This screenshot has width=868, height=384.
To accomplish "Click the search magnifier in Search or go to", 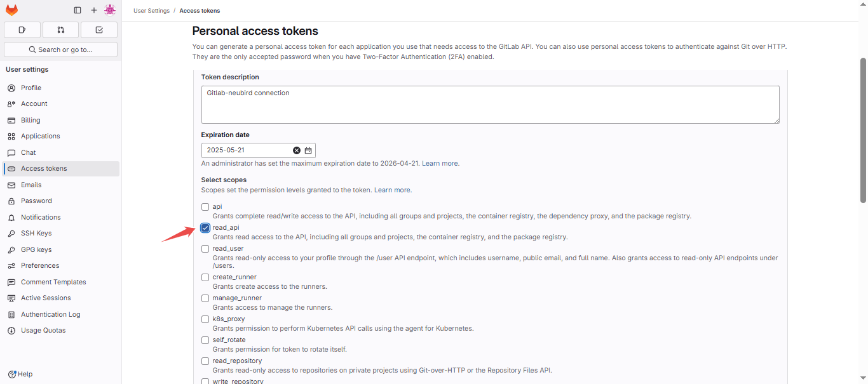I will tap(32, 49).
